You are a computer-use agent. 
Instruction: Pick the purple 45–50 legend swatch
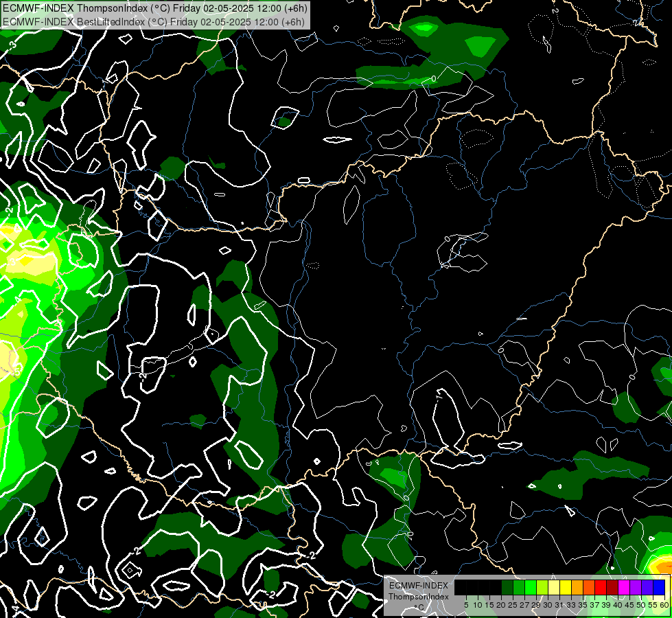click(x=636, y=587)
